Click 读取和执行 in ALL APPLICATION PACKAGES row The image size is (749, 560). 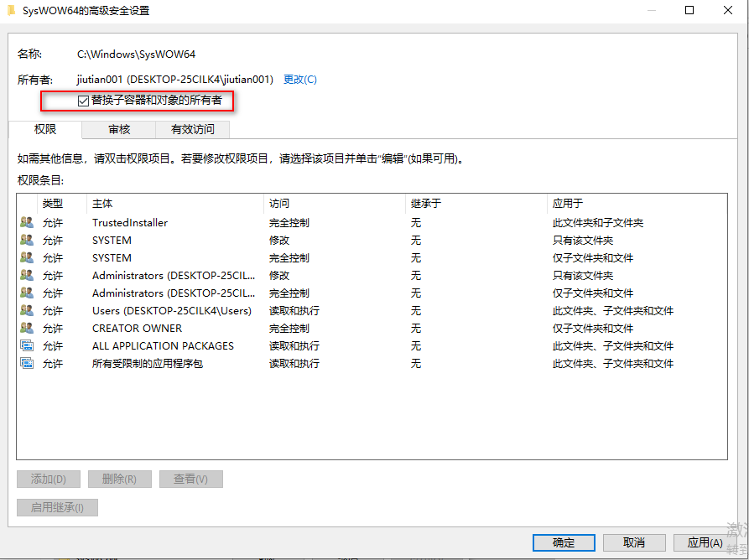click(294, 345)
